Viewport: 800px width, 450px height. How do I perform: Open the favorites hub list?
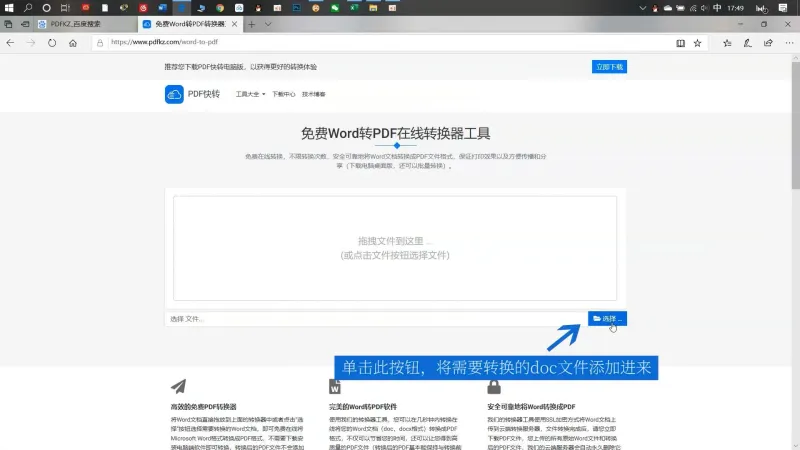pos(728,43)
